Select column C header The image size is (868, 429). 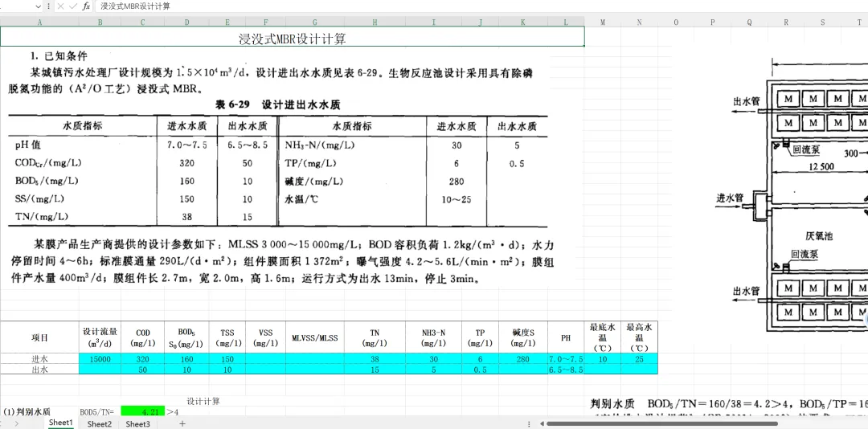coord(143,22)
